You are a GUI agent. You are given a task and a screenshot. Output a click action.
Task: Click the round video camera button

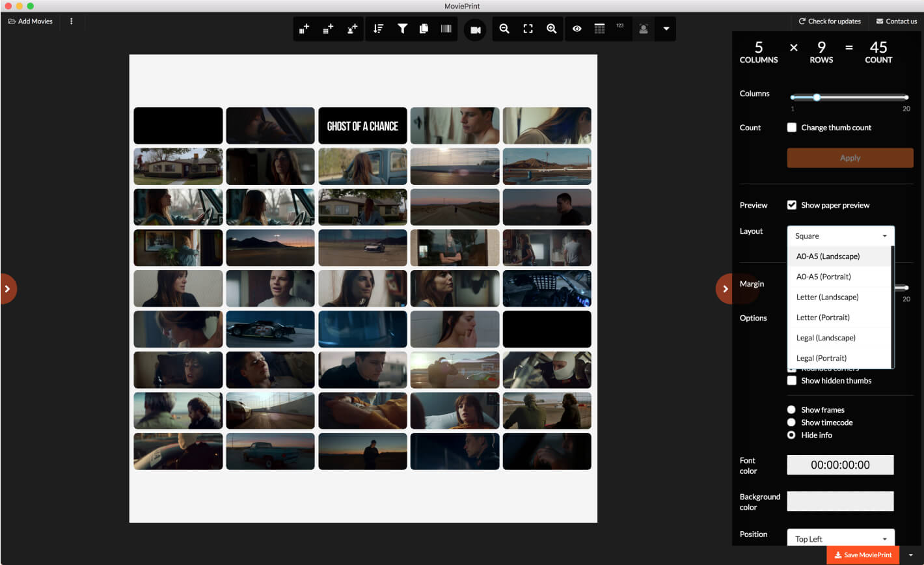pyautogui.click(x=475, y=30)
